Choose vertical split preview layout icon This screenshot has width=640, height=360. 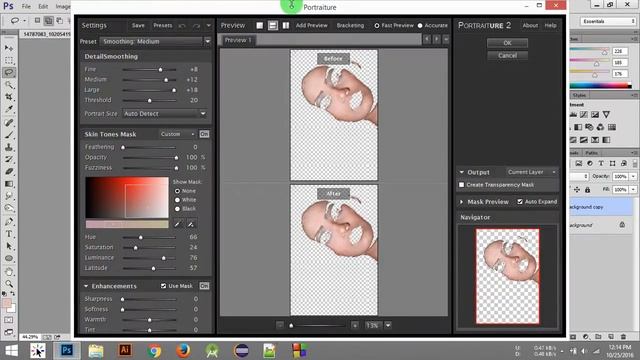point(286,25)
